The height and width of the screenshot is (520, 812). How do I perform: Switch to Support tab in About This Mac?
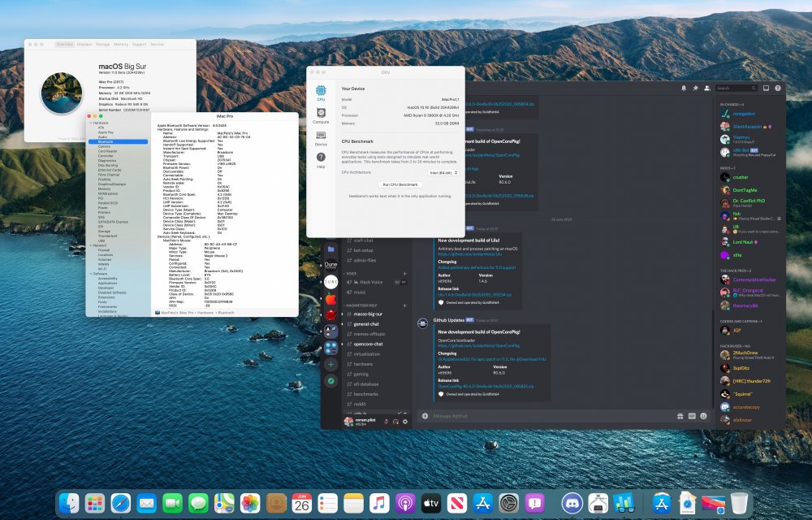point(140,45)
